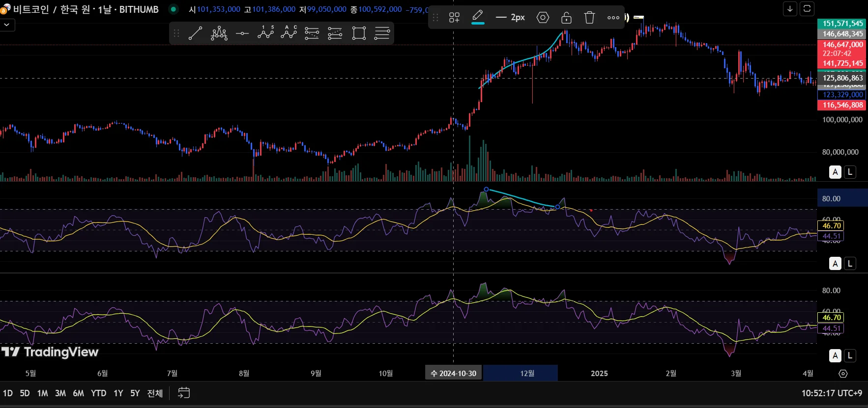
Task: Pick the horizontal line marker tool
Action: [242, 33]
